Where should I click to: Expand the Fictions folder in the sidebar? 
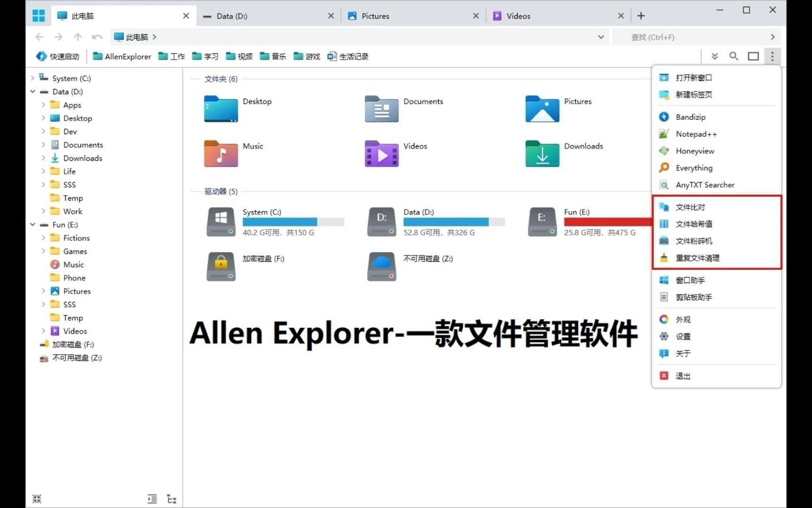pos(43,238)
